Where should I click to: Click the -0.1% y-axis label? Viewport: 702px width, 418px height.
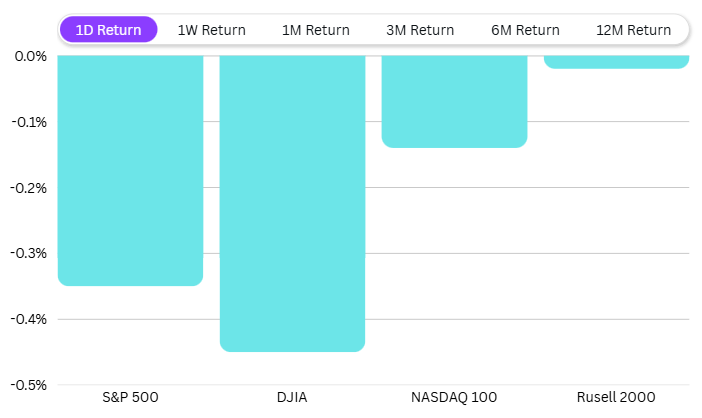coord(30,122)
